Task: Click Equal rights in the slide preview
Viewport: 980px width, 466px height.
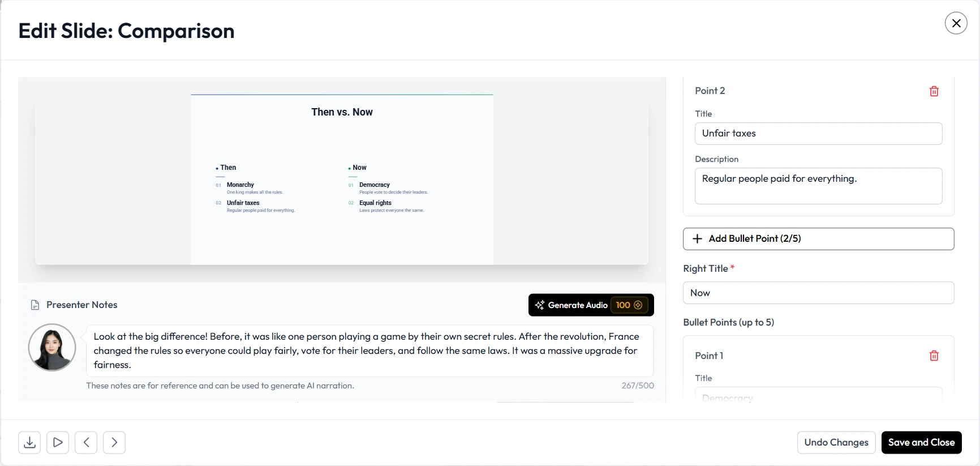Action: (x=375, y=203)
